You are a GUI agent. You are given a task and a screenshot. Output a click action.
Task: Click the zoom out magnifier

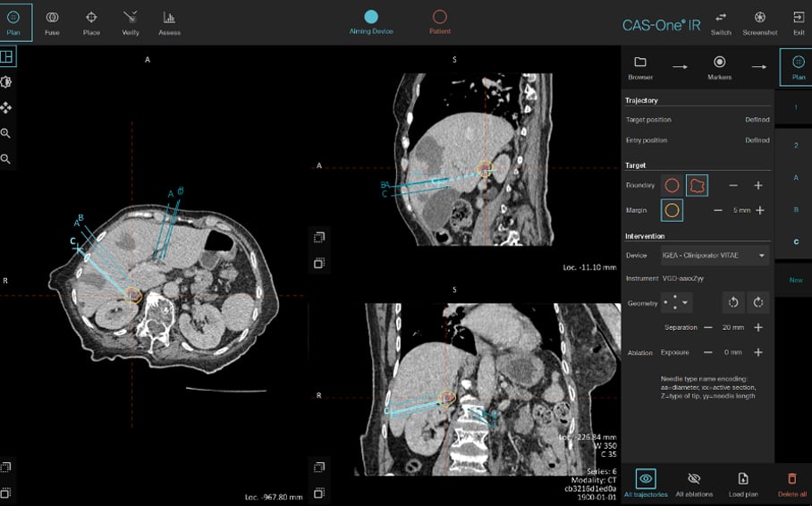tap(5, 159)
